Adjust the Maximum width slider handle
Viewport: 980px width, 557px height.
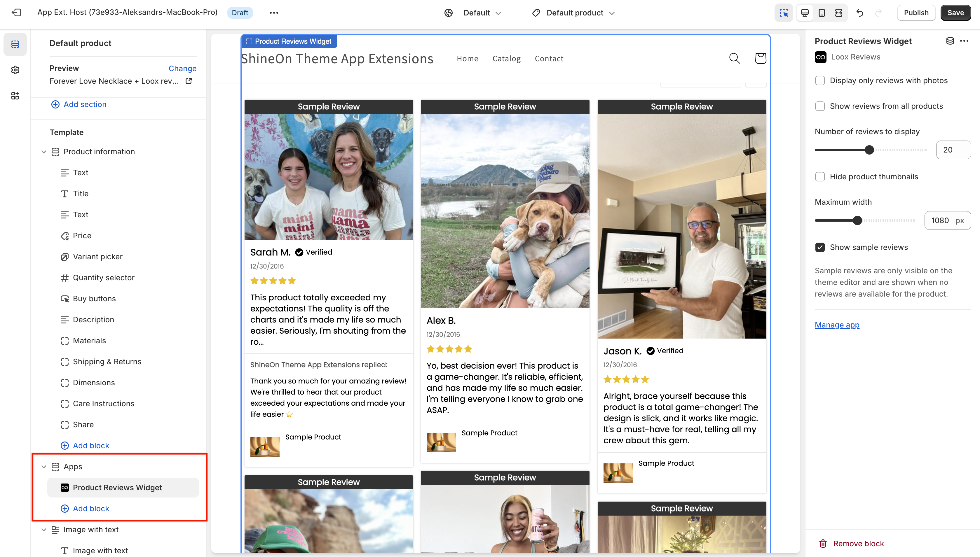tap(857, 221)
